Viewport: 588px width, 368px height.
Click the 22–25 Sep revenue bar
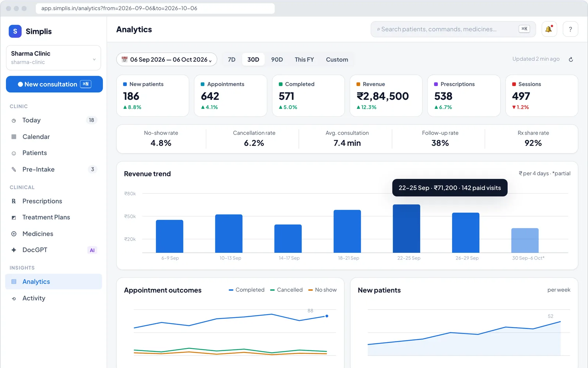(x=406, y=229)
